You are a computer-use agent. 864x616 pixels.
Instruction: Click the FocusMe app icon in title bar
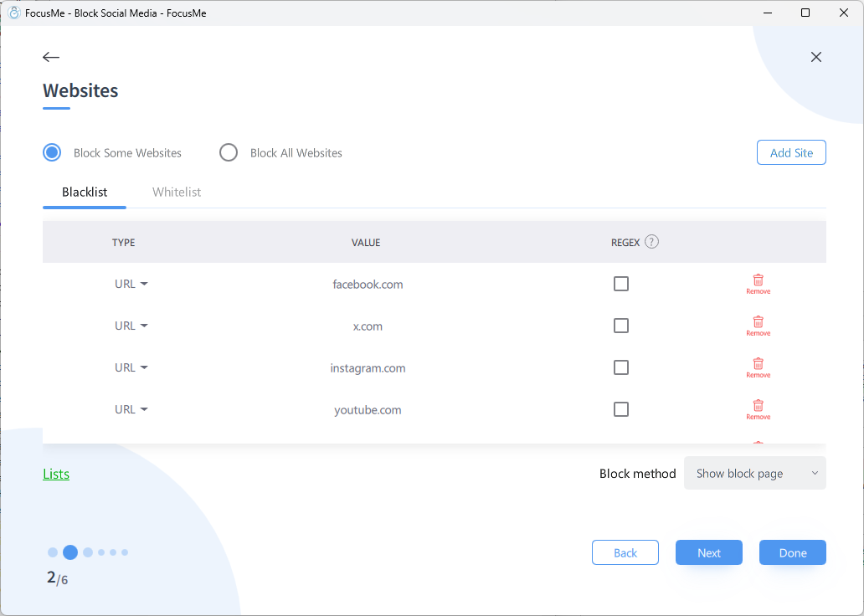(x=13, y=13)
